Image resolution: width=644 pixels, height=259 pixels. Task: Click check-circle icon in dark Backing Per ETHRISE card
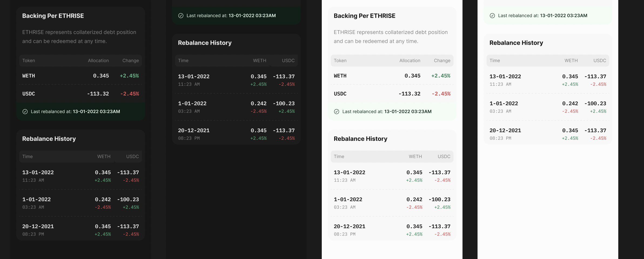[25, 112]
